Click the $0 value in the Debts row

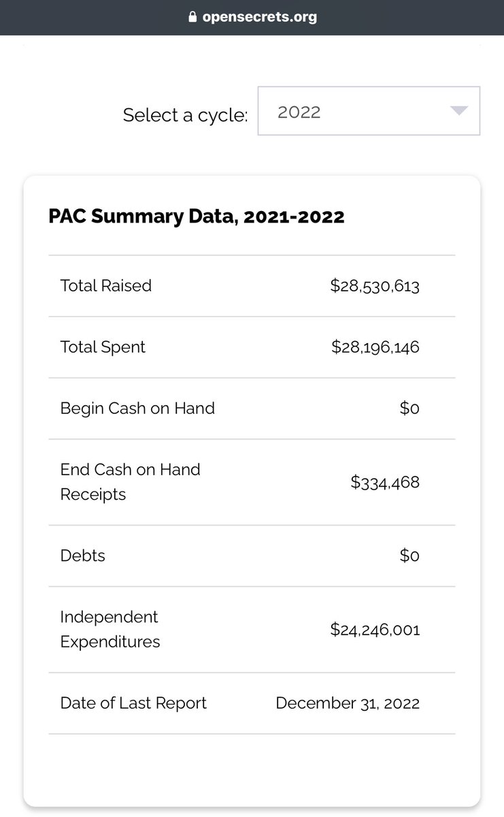tap(409, 556)
